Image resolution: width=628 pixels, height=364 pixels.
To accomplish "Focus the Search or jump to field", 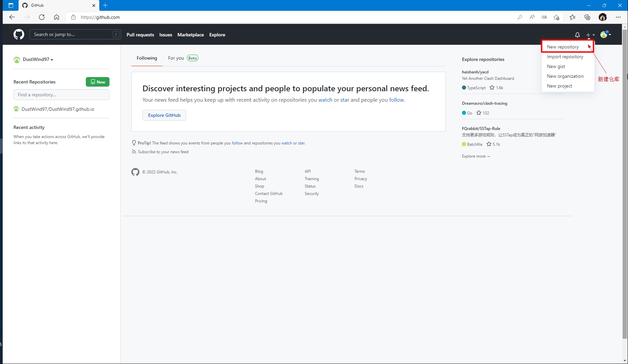I will click(75, 34).
